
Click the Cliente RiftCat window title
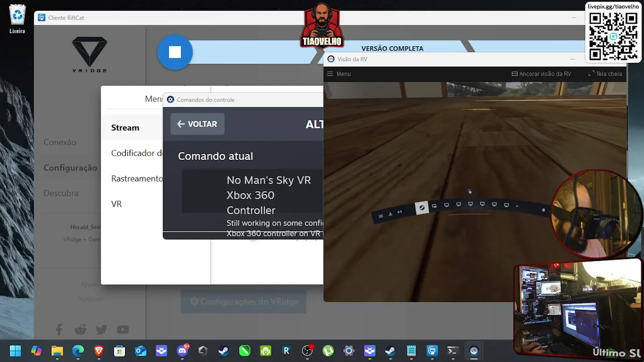66,18
